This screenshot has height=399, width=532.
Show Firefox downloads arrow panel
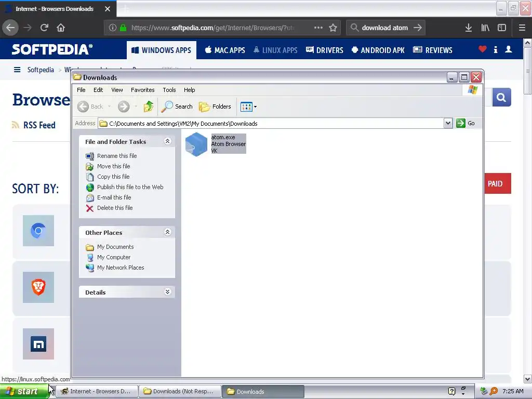[x=469, y=28]
